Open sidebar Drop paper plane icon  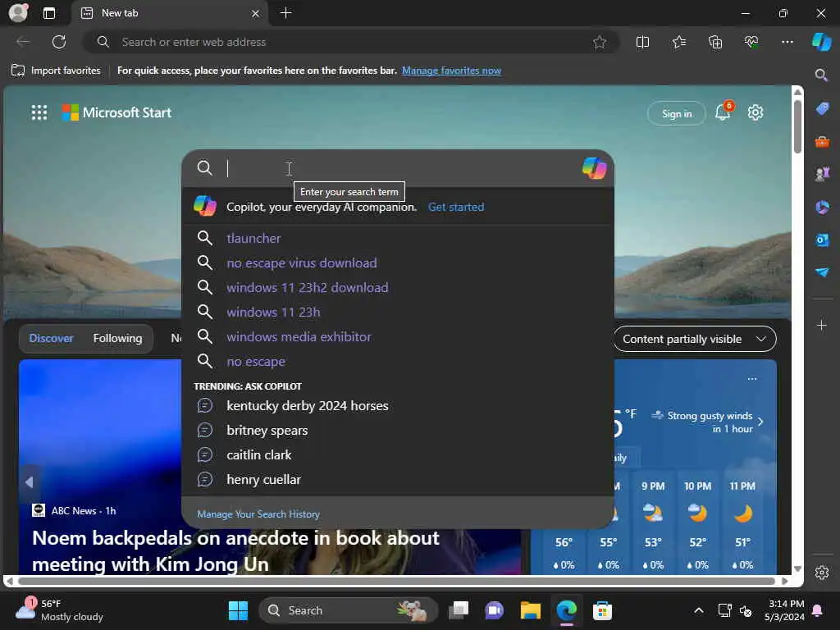tap(822, 272)
